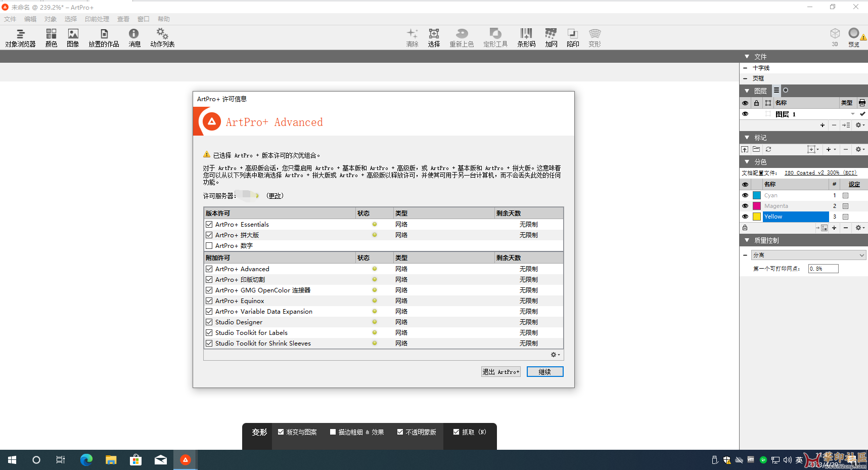Open the 颜色 color panel icon
The image size is (868, 470).
point(51,38)
